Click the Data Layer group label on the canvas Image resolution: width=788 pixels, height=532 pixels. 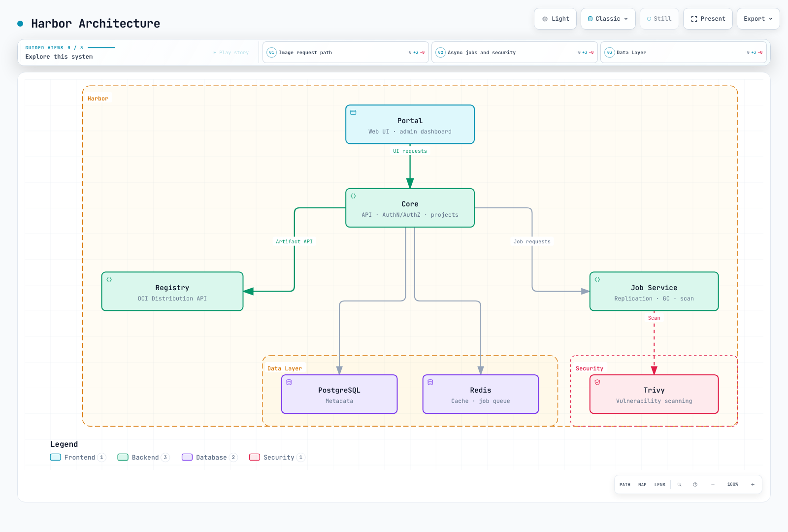pos(285,368)
